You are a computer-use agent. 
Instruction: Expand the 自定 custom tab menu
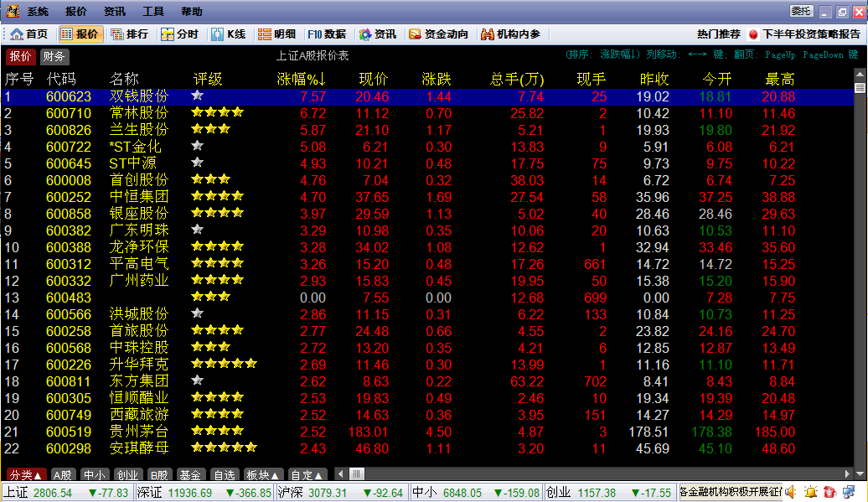click(x=307, y=475)
